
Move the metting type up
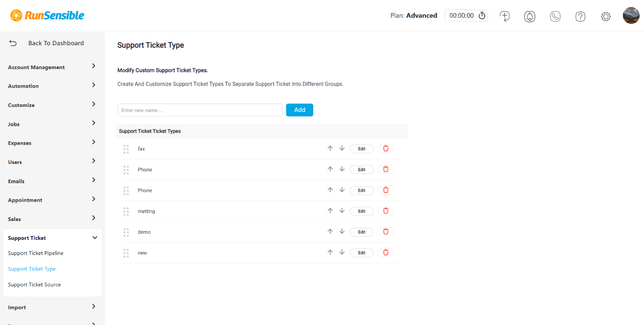(330, 211)
